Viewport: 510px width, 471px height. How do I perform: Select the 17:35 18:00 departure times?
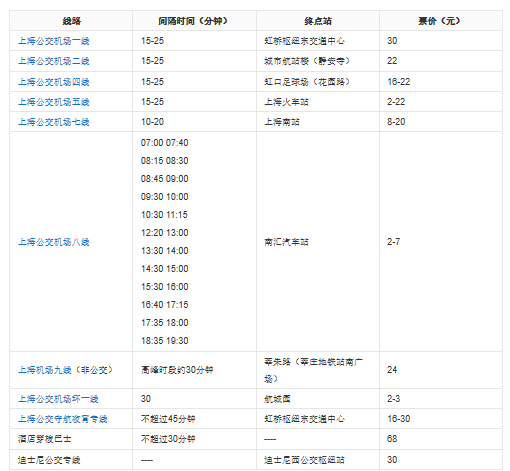pyautogui.click(x=165, y=323)
